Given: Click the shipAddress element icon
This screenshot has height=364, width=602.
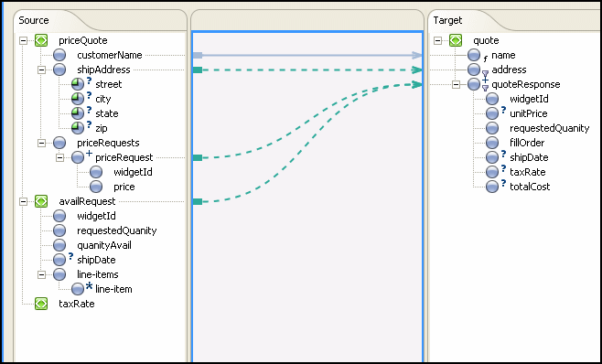Looking at the screenshot, I should pyautogui.click(x=59, y=70).
